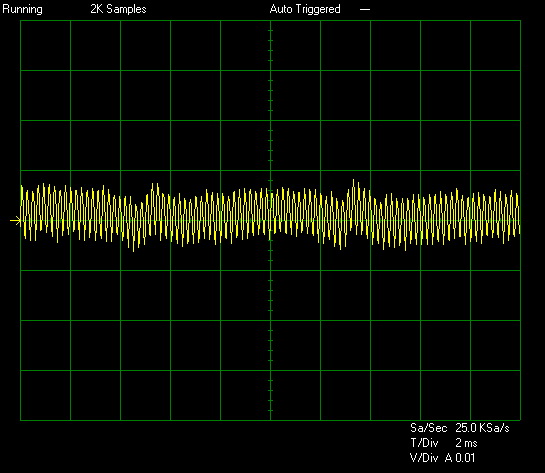Click the bottommost tick on the center vertical axis

[270, 410]
